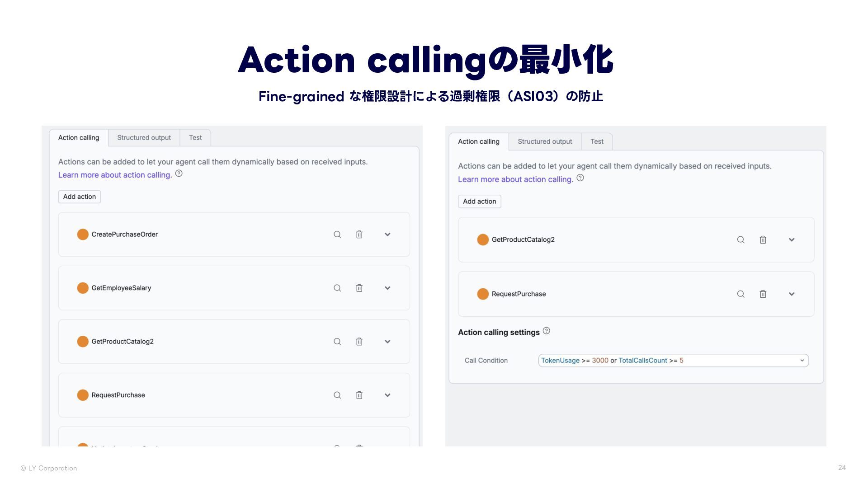
Task: Open right panel Learn more about action calling link
Action: tap(515, 179)
